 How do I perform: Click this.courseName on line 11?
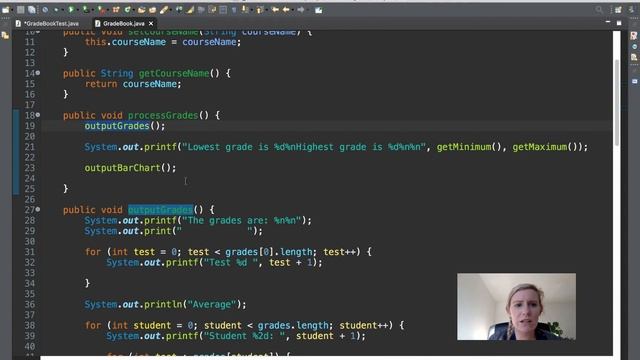125,42
